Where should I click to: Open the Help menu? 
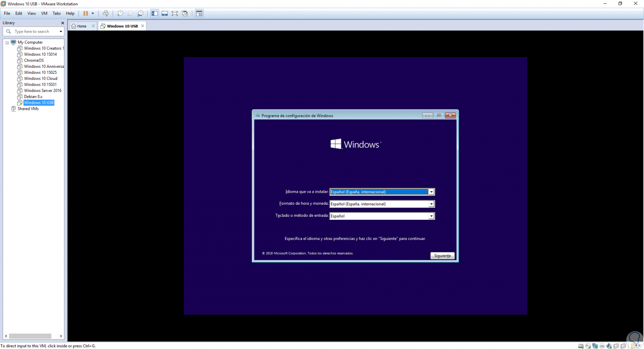pyautogui.click(x=70, y=13)
